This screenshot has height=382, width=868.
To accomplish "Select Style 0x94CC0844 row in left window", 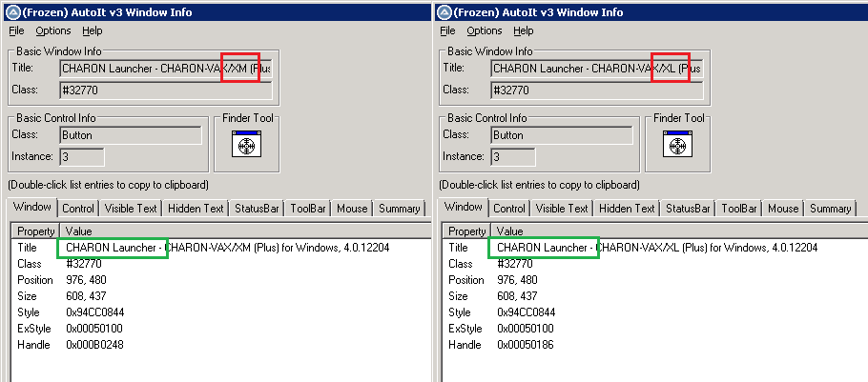I will 221,312.
